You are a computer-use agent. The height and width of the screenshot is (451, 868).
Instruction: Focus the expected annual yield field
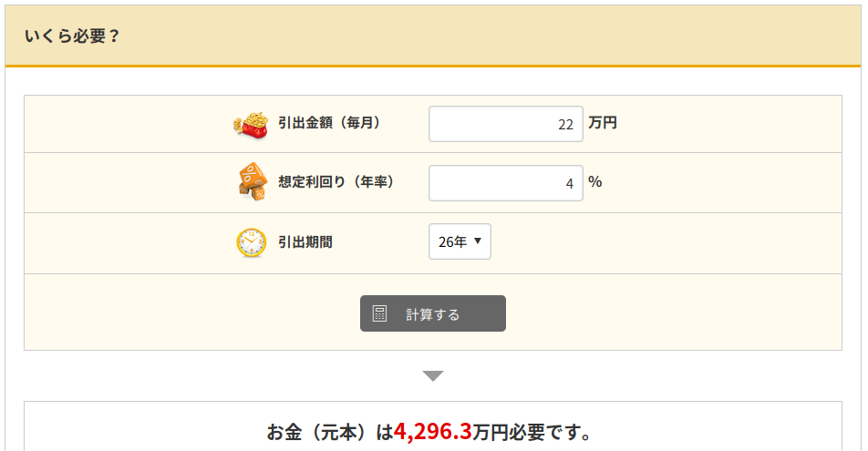pyautogui.click(x=505, y=183)
